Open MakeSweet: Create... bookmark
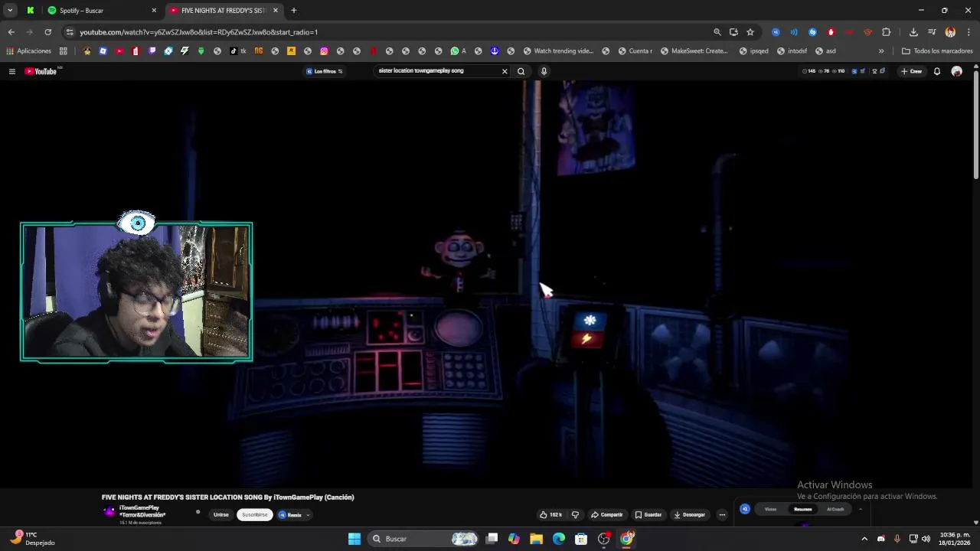The image size is (980, 551). click(x=694, y=51)
